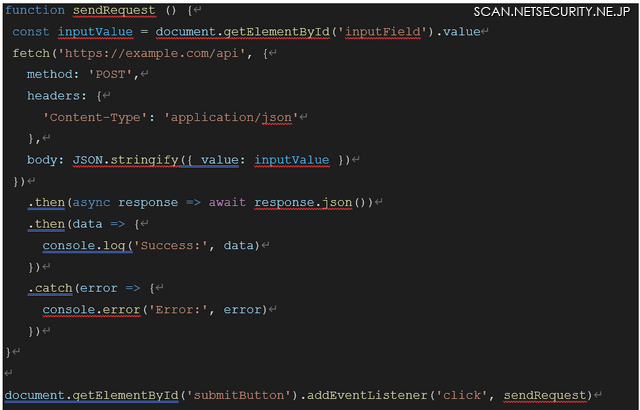The image size is (640, 410).
Task: Place cursor on the const keyword
Action: pos(30,32)
